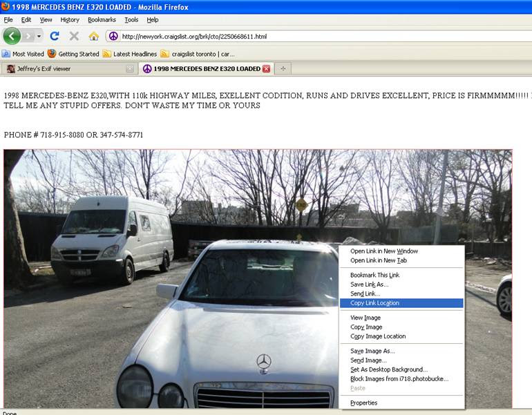Screen dimensions: 532x415
Task: Select Save Link As...
Action: click(x=401, y=284)
